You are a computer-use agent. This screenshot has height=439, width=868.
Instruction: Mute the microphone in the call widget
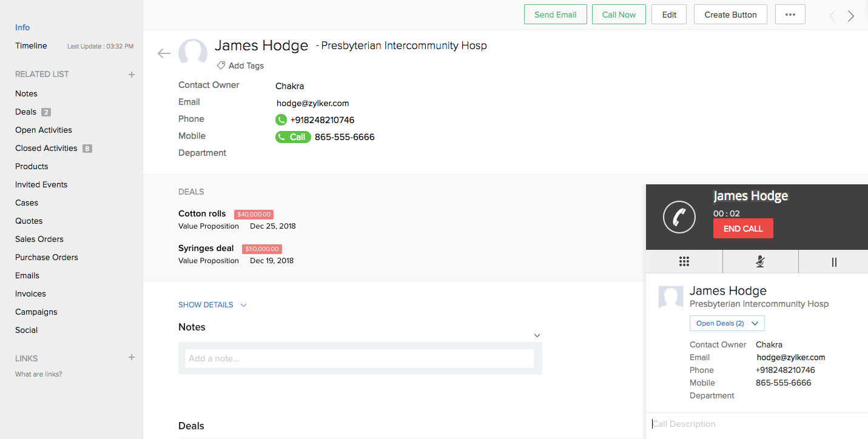click(x=760, y=261)
